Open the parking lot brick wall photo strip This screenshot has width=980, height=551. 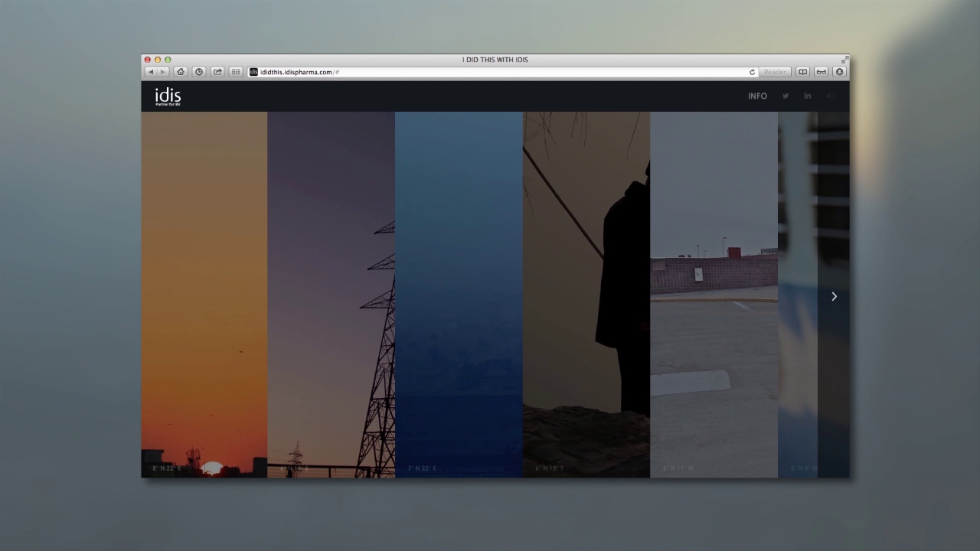[x=714, y=295]
